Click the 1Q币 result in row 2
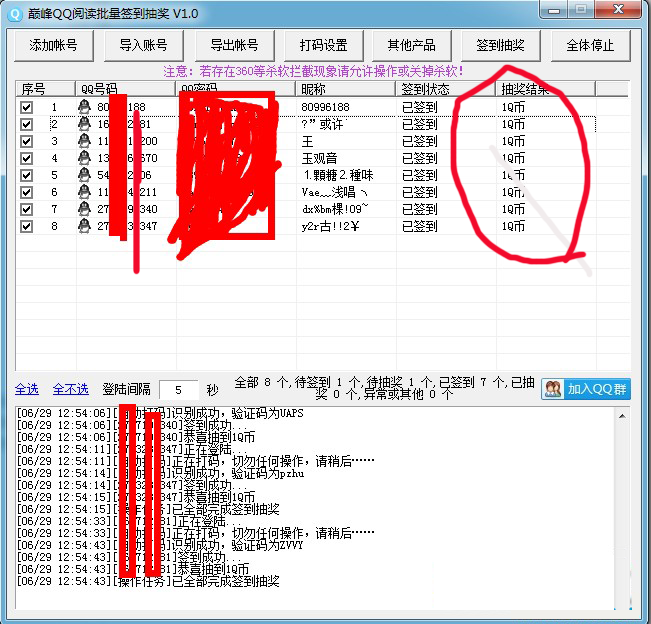Image resolution: width=651 pixels, height=624 pixels. [x=513, y=124]
